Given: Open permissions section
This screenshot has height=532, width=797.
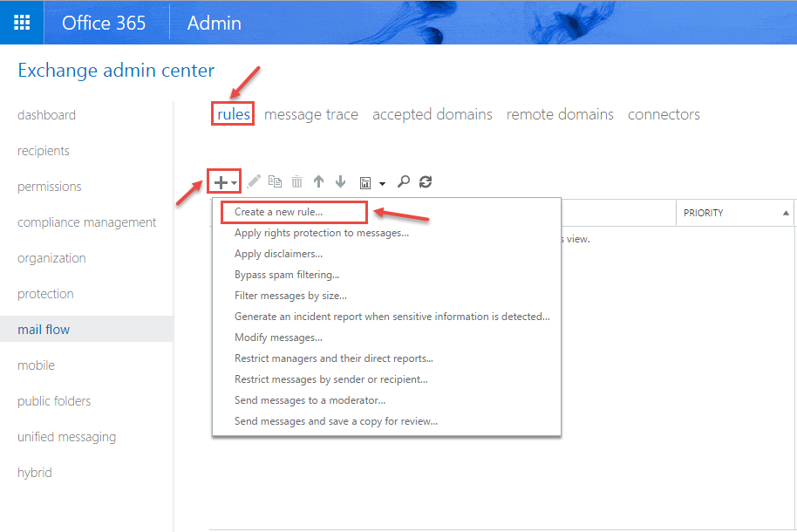Looking at the screenshot, I should 50,187.
